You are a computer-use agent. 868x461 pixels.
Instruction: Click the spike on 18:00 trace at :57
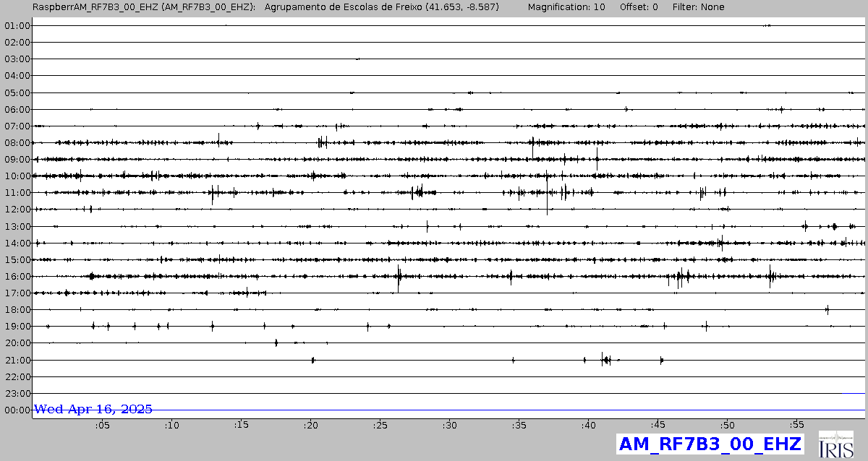pos(827,310)
